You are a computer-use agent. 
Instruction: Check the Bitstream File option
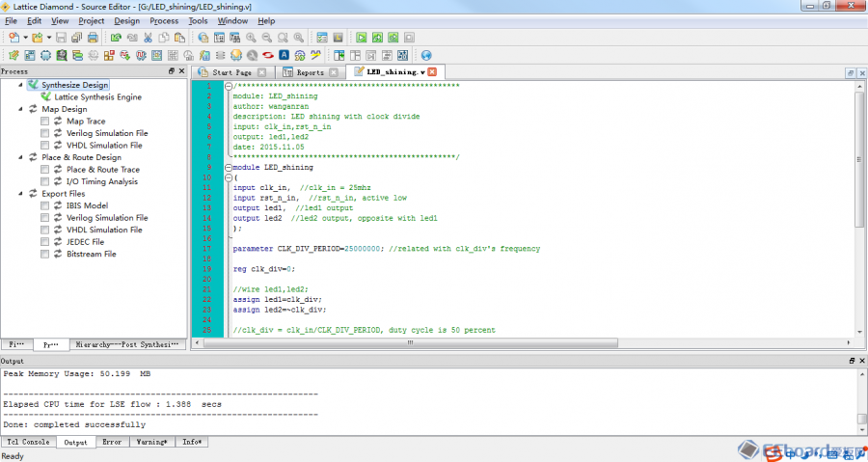(45, 255)
